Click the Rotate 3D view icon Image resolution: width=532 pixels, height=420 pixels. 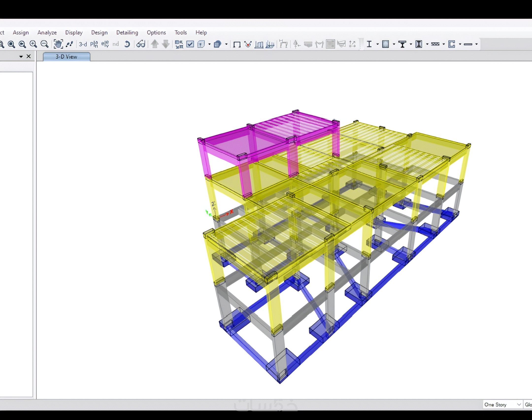(x=127, y=44)
